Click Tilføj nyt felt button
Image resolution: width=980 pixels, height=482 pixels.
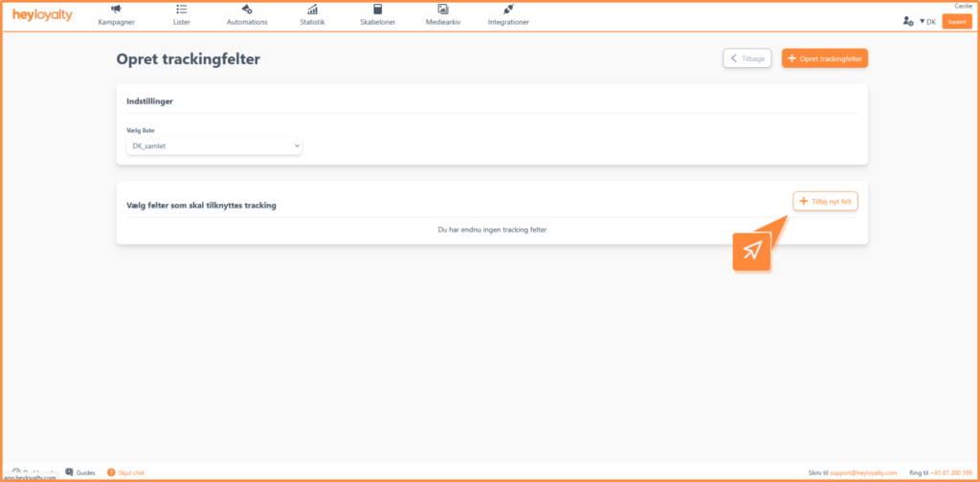pyautogui.click(x=825, y=201)
